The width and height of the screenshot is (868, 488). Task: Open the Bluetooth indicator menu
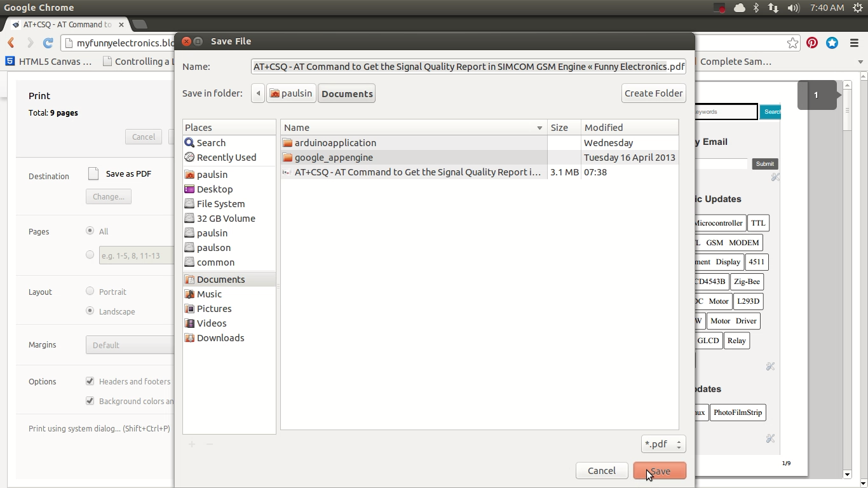pyautogui.click(x=756, y=8)
